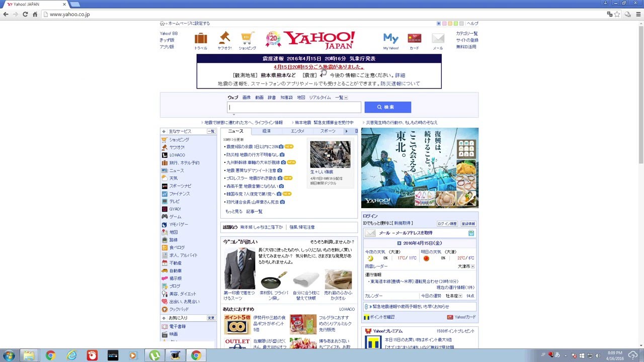Open the 記事一覧 link
Viewport: 644px width, 362px height.
point(254,212)
